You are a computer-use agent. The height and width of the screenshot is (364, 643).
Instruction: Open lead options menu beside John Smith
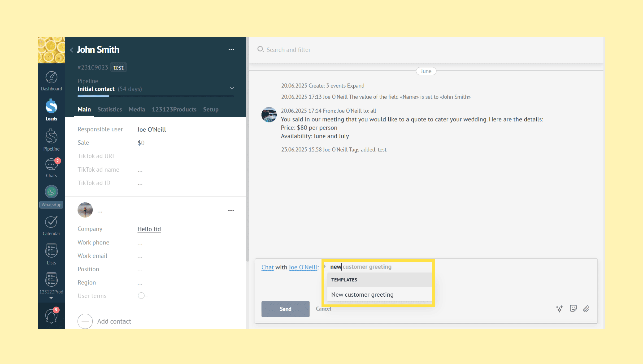point(231,50)
